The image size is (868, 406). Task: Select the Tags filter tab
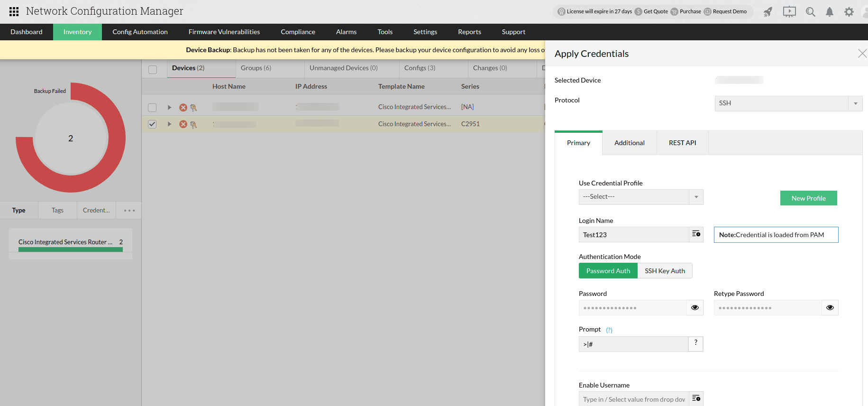[x=57, y=211]
